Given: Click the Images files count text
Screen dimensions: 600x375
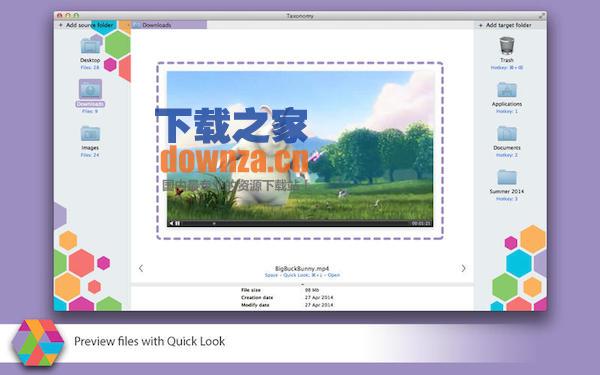Looking at the screenshot, I should pyautogui.click(x=90, y=155).
